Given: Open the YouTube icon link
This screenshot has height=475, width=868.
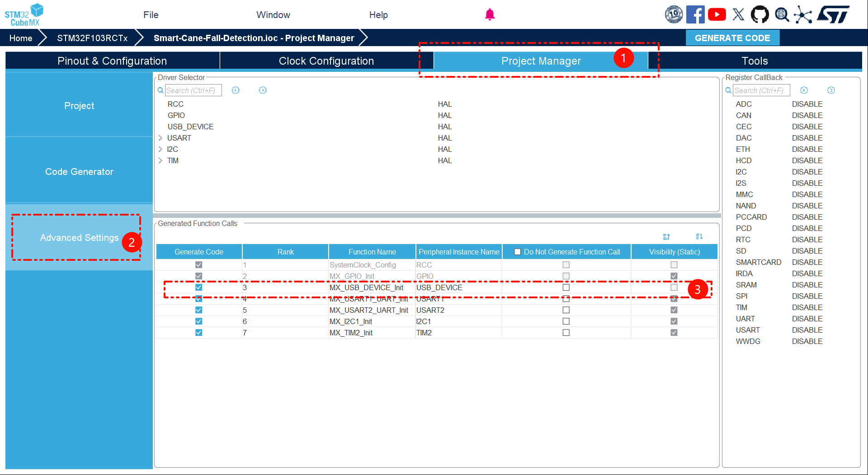Looking at the screenshot, I should click(x=717, y=15).
